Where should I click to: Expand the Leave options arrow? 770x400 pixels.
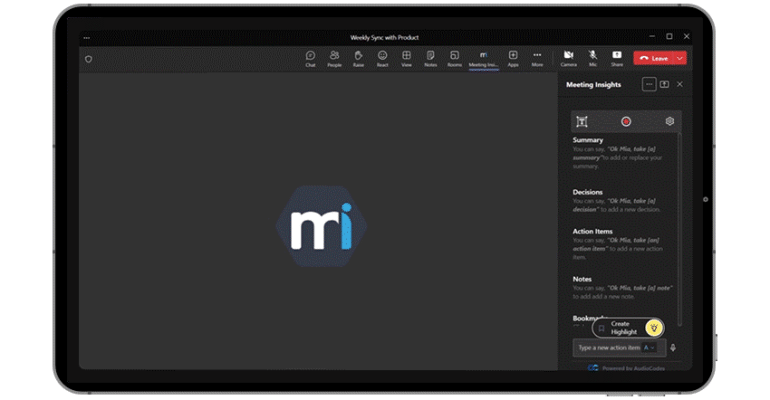pos(680,58)
